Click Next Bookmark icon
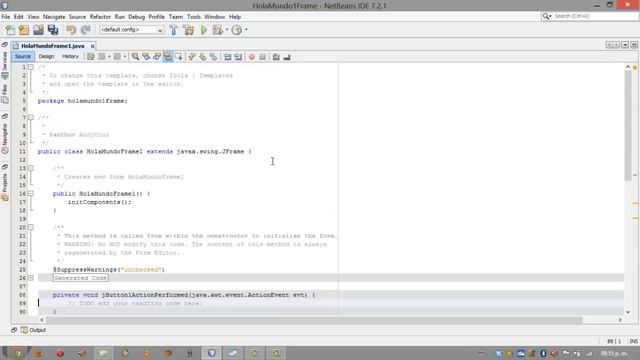Image resolution: width=640 pixels, height=360 pixels. click(202, 57)
